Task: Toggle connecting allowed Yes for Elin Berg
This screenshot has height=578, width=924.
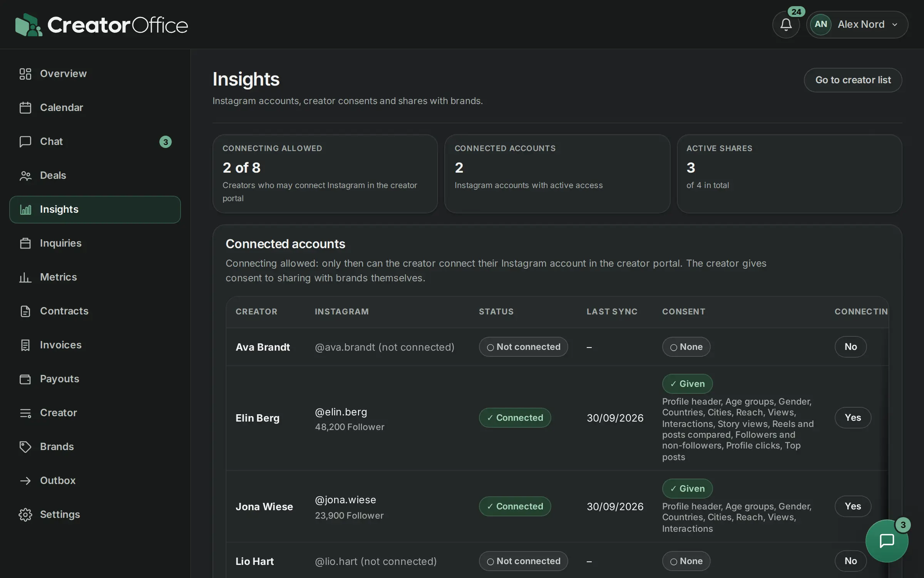Action: pyautogui.click(x=853, y=418)
